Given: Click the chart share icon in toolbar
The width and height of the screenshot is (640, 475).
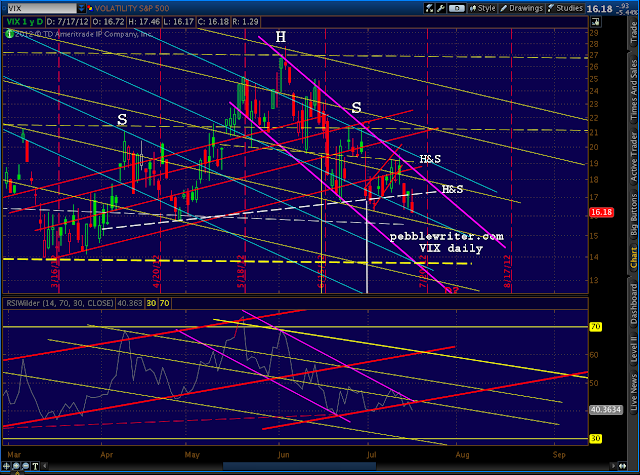Looking at the screenshot, I should 429,8.
